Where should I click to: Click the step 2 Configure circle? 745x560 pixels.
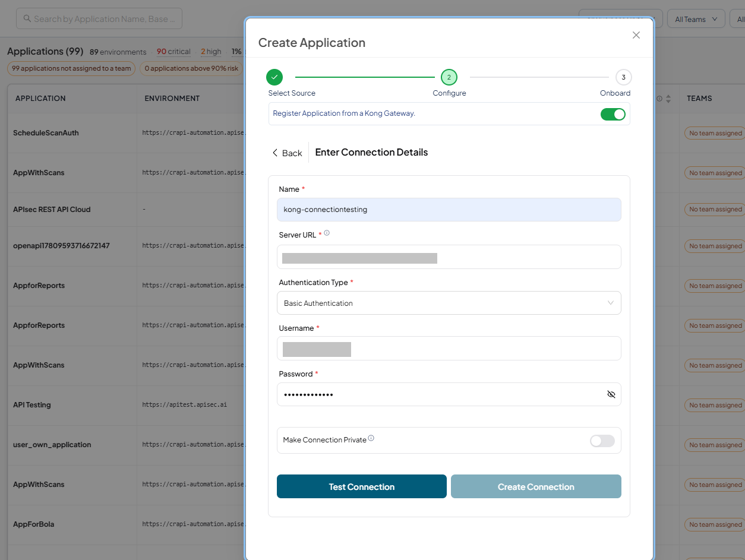(x=449, y=77)
